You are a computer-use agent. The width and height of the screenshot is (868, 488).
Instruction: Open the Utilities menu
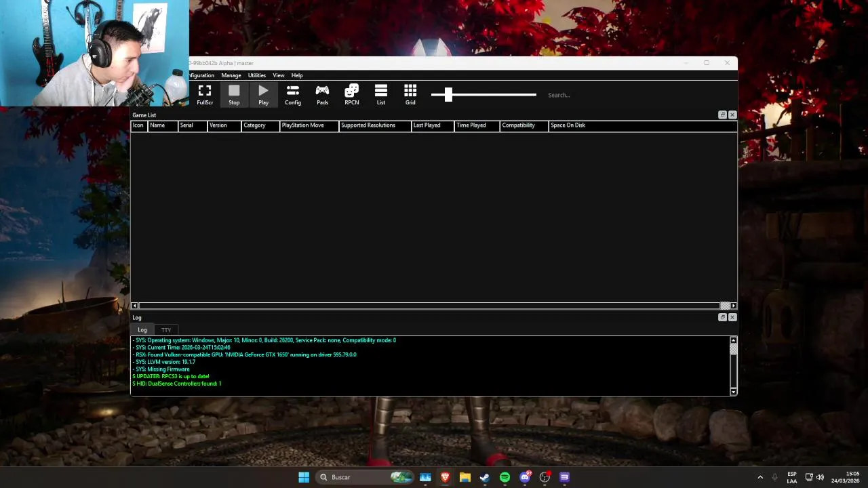[x=257, y=75]
